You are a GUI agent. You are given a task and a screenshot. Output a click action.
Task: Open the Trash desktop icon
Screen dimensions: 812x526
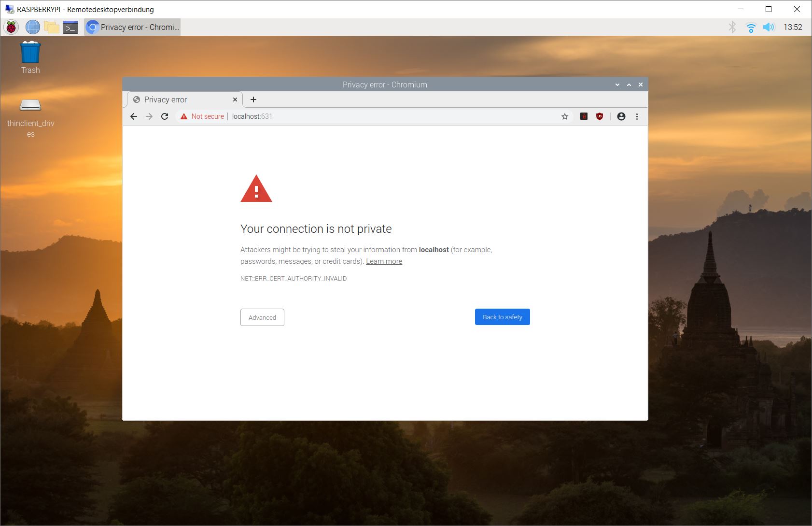(x=30, y=52)
